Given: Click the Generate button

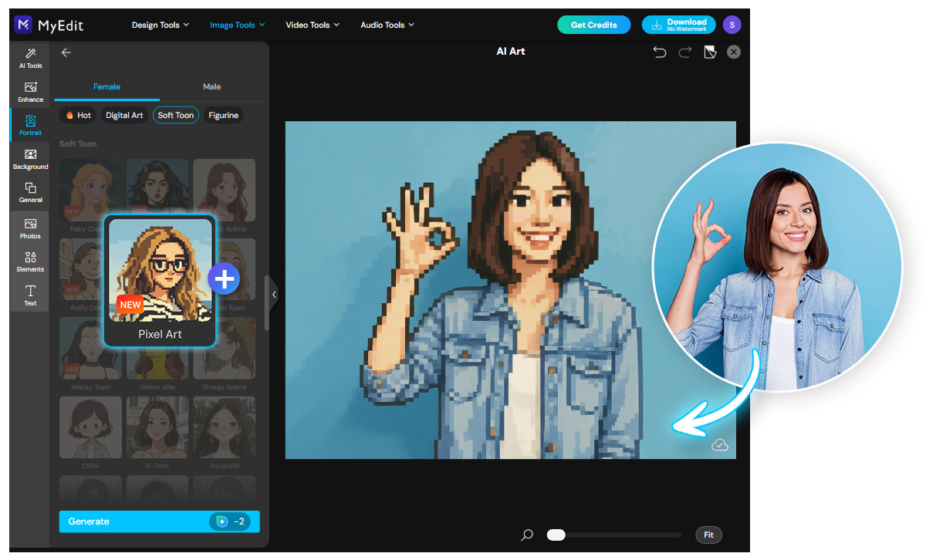Looking at the screenshot, I should click(x=159, y=521).
